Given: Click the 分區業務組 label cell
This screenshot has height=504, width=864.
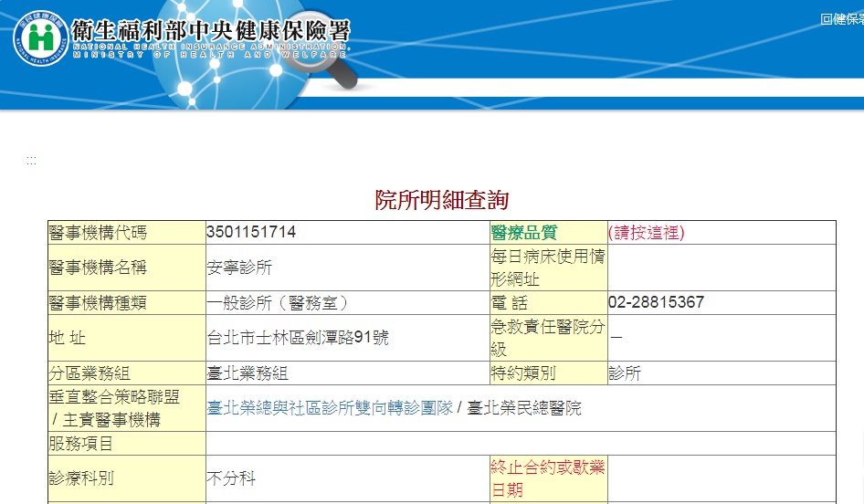Looking at the screenshot, I should tap(127, 373).
